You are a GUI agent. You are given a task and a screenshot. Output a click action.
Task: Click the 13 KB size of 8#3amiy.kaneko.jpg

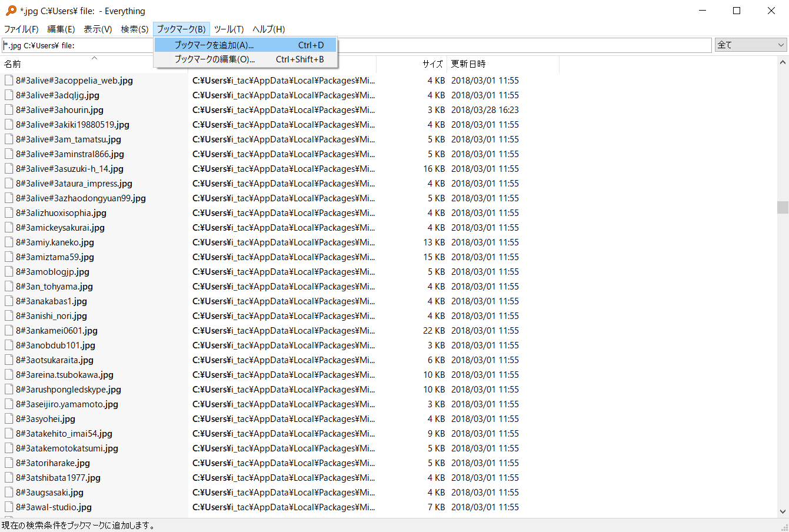point(434,242)
